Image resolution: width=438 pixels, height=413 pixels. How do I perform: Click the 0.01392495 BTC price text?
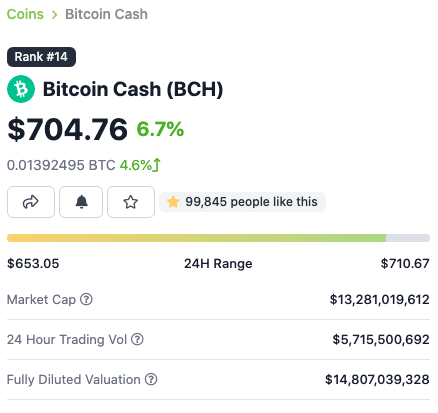61,165
